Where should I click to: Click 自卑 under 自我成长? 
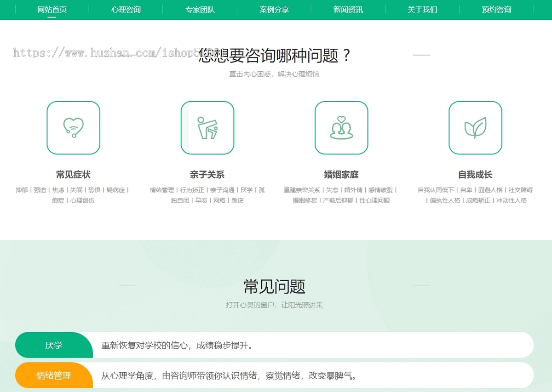(466, 190)
